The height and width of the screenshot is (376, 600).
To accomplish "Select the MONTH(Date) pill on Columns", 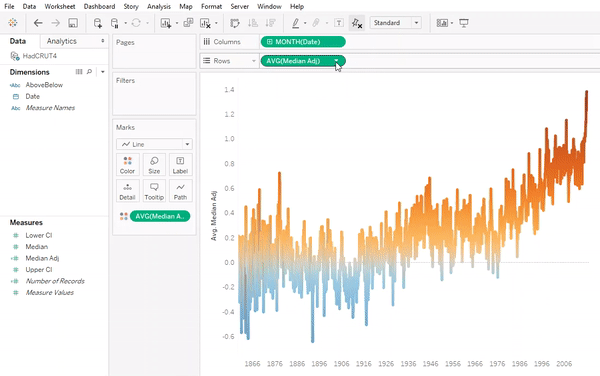I will 303,42.
